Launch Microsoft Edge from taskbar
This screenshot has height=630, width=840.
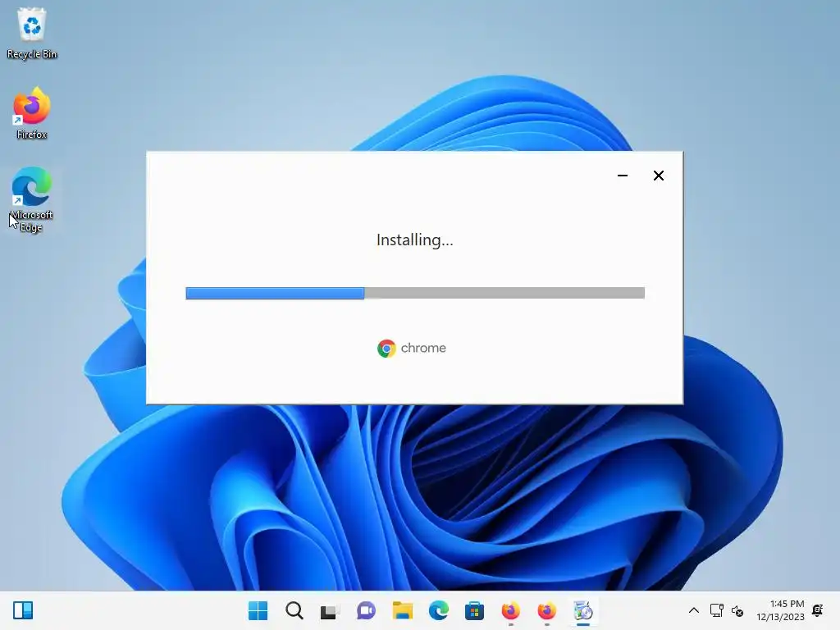(438, 610)
